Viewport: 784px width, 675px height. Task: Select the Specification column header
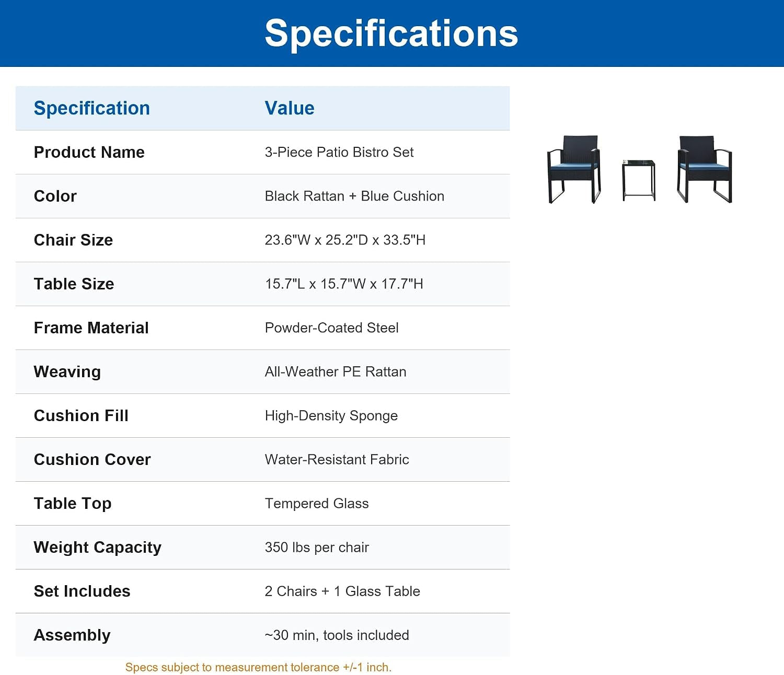(92, 108)
